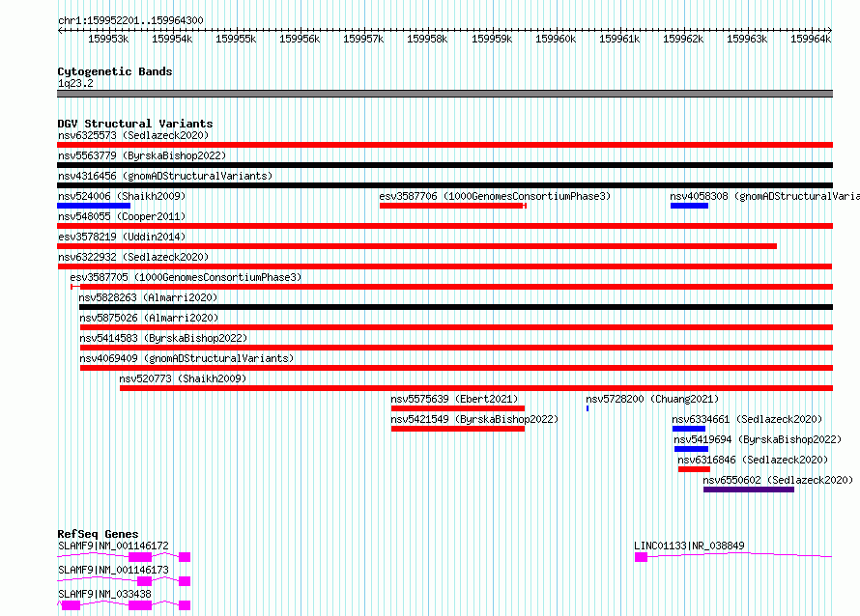Open nsv5414583 (ByrskaBishop2022) label
This screenshot has width=860, height=616.
[x=163, y=338]
